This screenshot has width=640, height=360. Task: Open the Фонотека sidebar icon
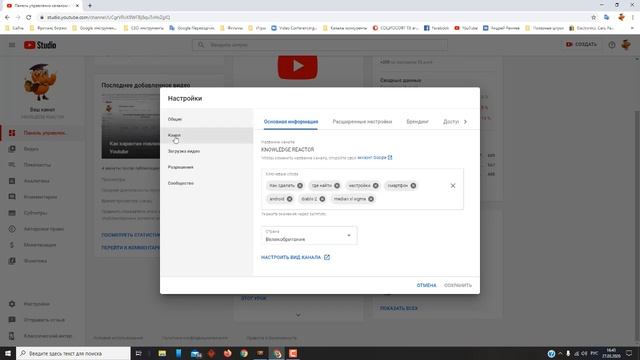pos(12,261)
